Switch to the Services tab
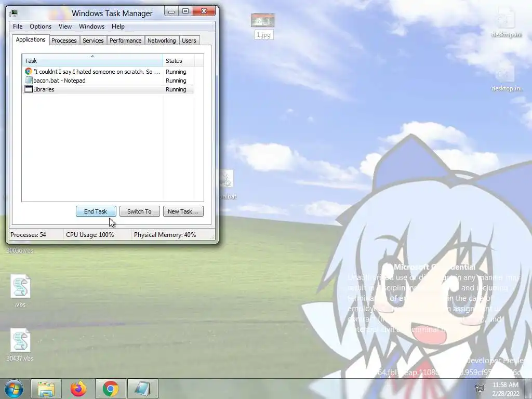This screenshot has width=532, height=399. click(x=93, y=41)
